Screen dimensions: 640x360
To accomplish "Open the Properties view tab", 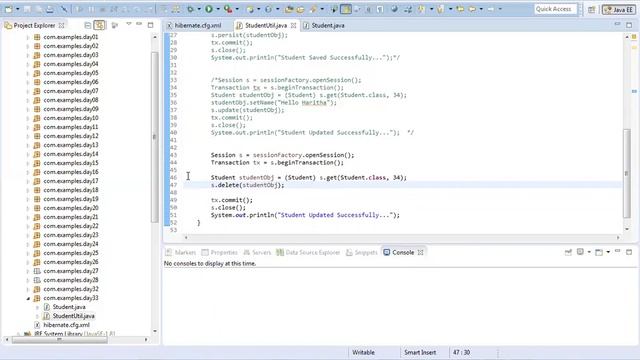I will point(219,253).
